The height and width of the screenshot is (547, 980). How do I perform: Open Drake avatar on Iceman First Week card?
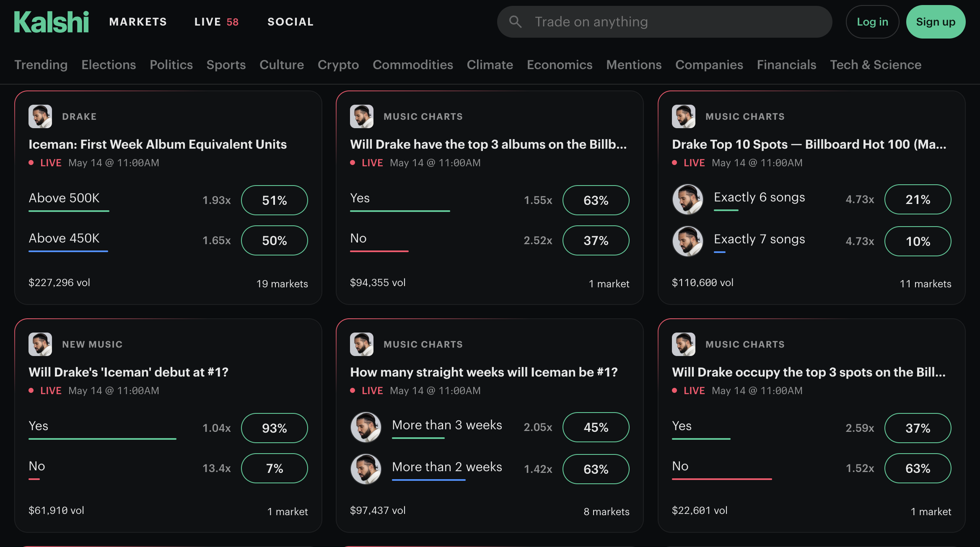point(40,116)
